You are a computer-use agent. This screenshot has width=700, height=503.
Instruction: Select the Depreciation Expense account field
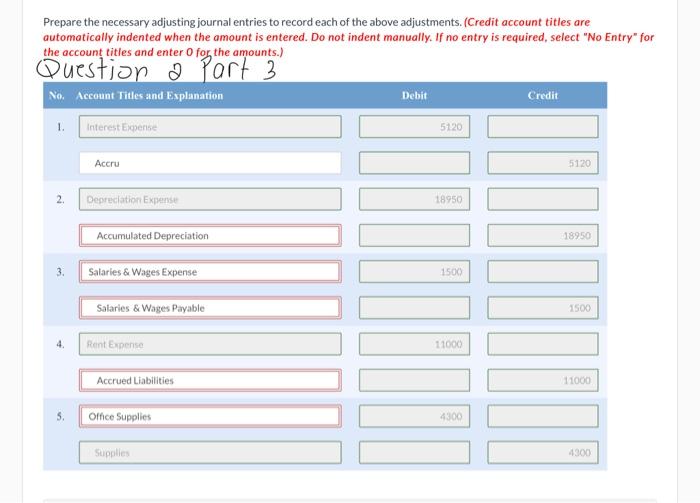tap(210, 199)
